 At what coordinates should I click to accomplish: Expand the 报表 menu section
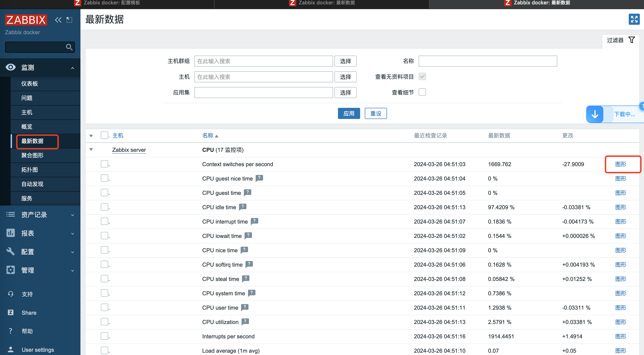click(73, 234)
